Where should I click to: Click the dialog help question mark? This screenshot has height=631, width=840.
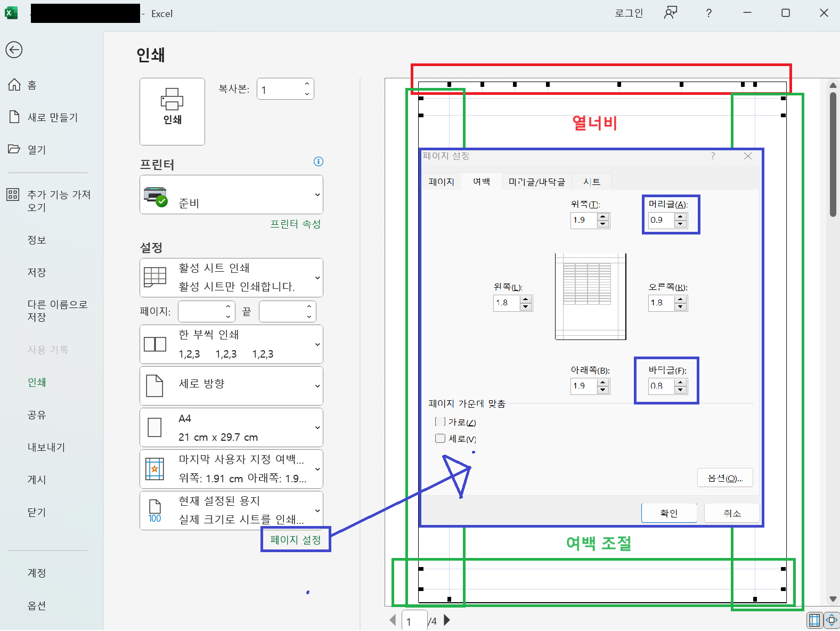click(713, 156)
